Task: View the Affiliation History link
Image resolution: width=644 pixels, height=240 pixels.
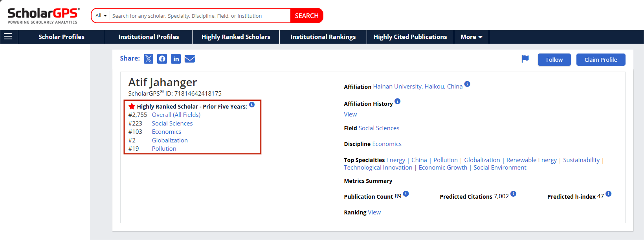Action: 350,114
